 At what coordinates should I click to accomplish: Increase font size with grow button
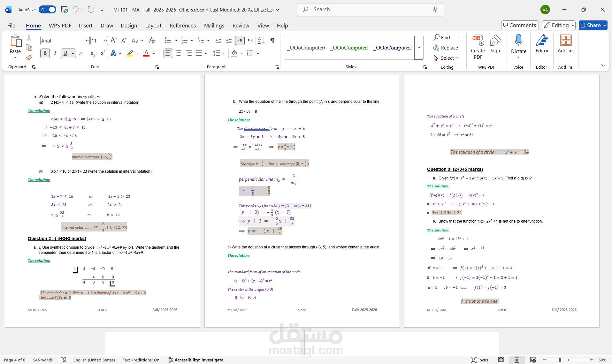click(x=113, y=41)
